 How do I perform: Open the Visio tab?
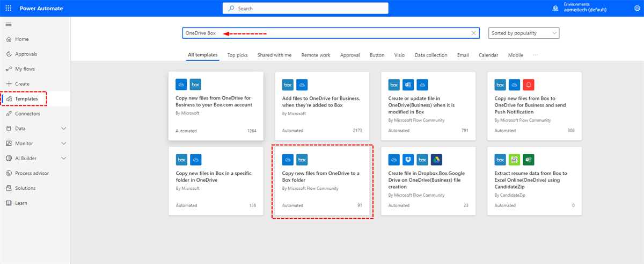(x=399, y=55)
